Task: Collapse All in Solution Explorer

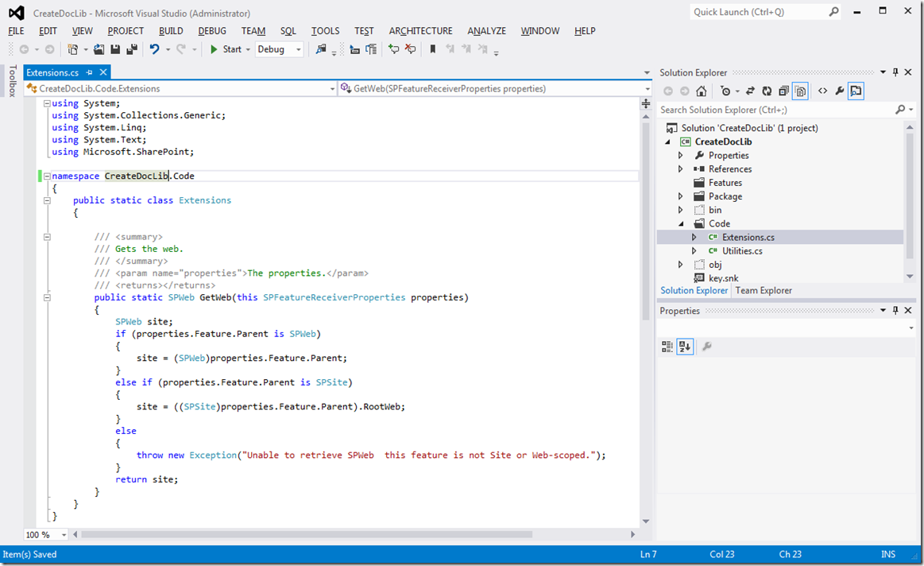Action: [x=783, y=91]
